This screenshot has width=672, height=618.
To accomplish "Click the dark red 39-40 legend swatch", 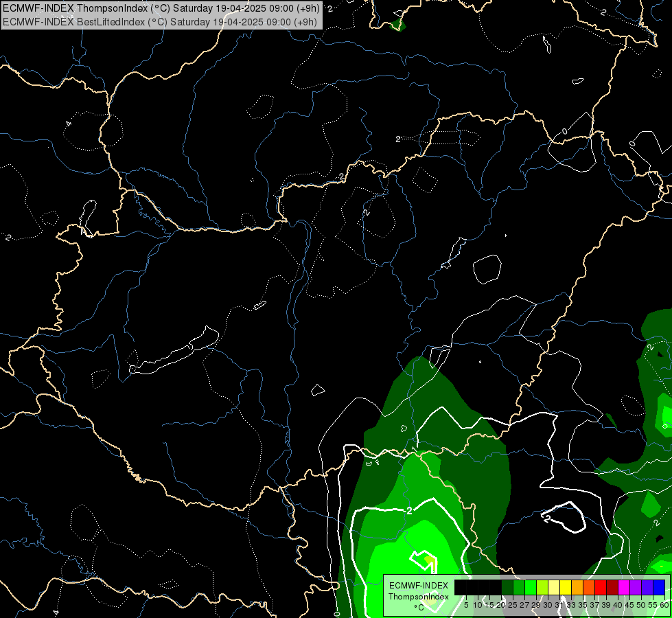I will coord(612,587).
